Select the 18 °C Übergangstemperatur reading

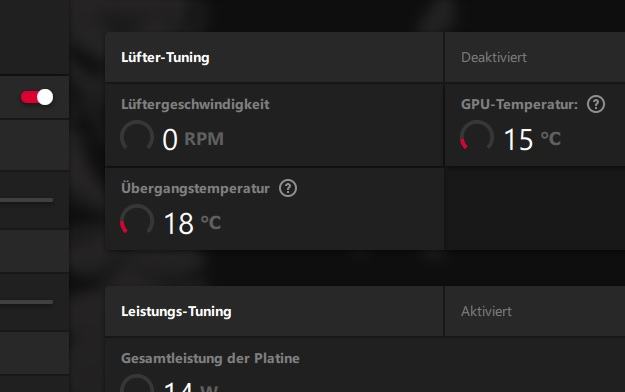(x=192, y=223)
